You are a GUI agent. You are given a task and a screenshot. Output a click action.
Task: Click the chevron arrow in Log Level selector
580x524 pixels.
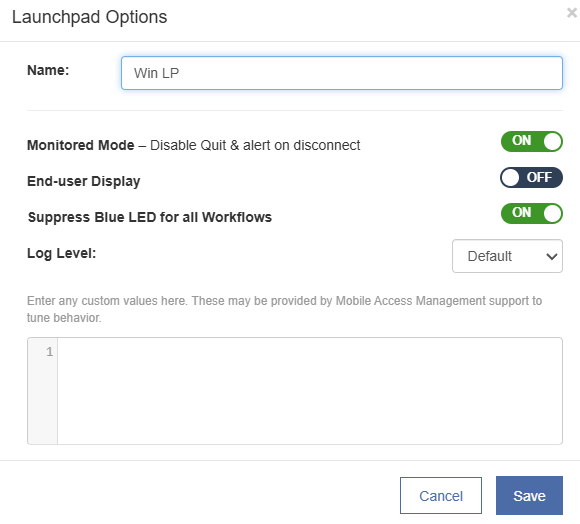[x=552, y=256]
